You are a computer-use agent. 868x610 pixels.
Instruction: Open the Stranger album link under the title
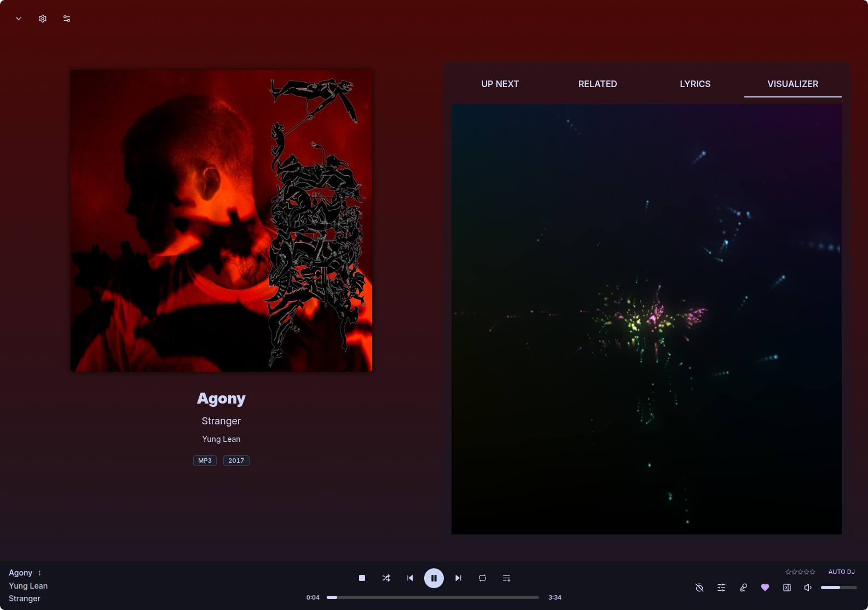(x=221, y=421)
